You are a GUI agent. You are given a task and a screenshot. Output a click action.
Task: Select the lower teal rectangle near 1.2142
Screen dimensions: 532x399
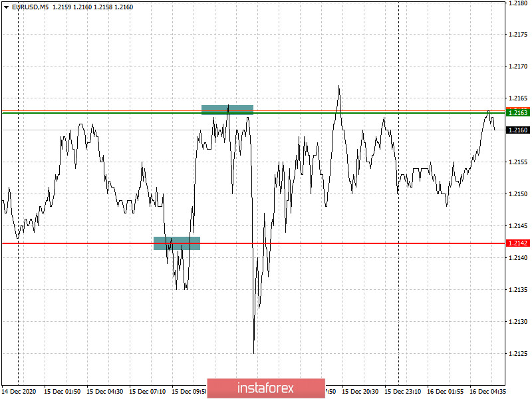[177, 243]
